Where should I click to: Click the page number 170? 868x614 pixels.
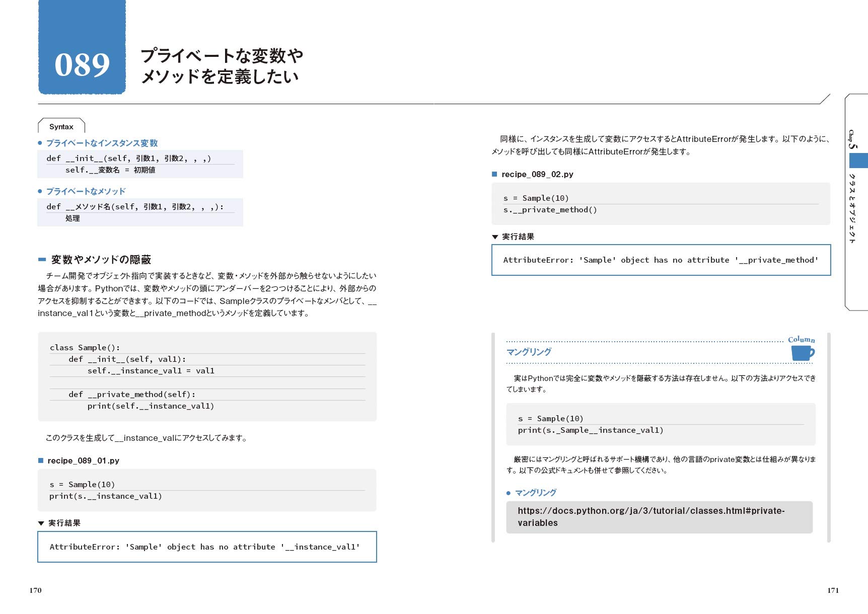(35, 590)
